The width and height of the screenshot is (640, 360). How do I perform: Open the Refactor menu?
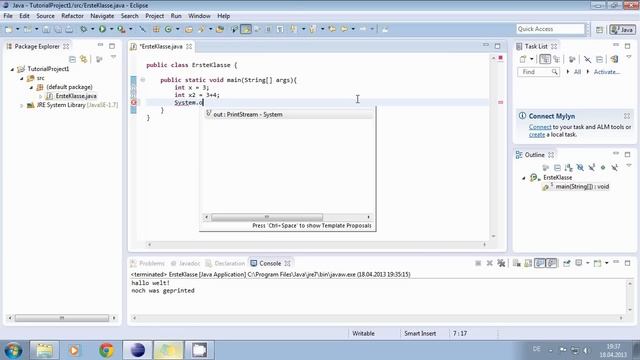pyautogui.click(x=72, y=16)
